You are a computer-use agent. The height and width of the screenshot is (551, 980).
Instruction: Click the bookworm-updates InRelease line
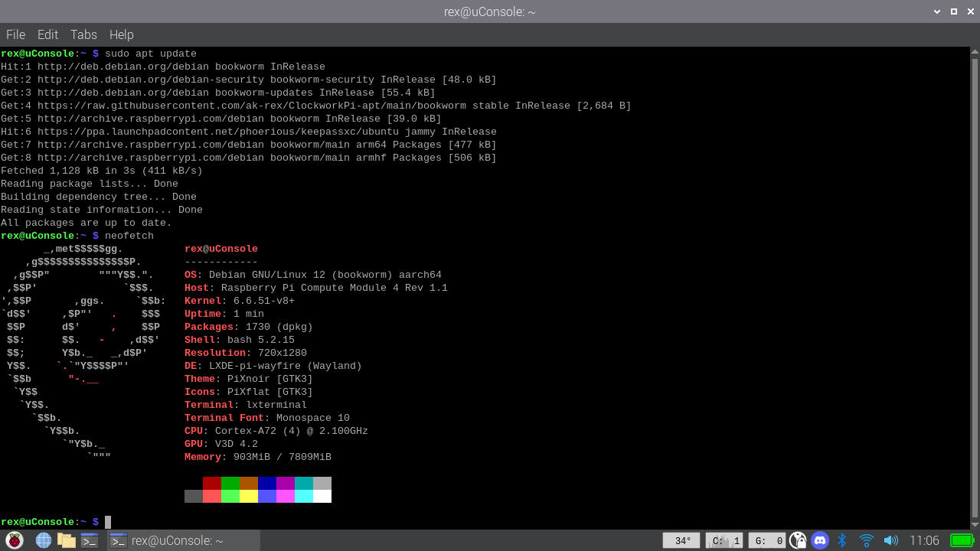click(218, 93)
